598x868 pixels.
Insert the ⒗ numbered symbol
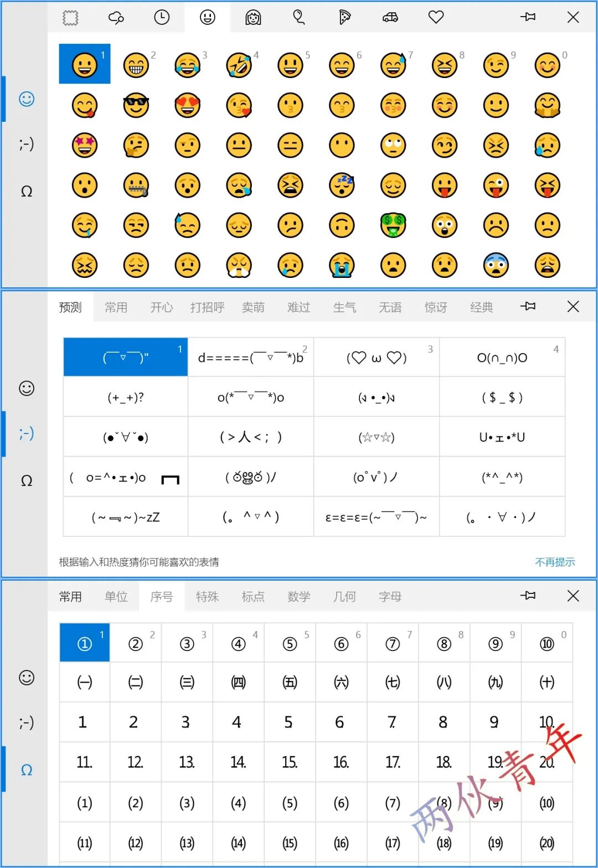tap(342, 763)
